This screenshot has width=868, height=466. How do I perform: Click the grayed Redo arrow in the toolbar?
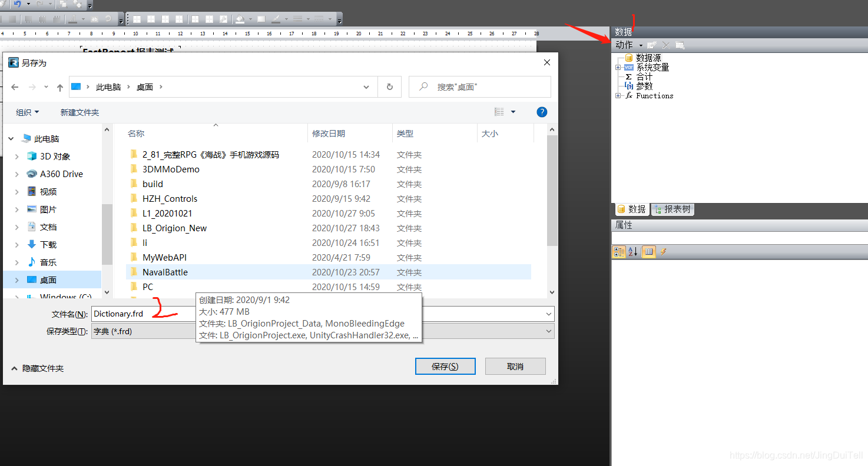point(39,4)
